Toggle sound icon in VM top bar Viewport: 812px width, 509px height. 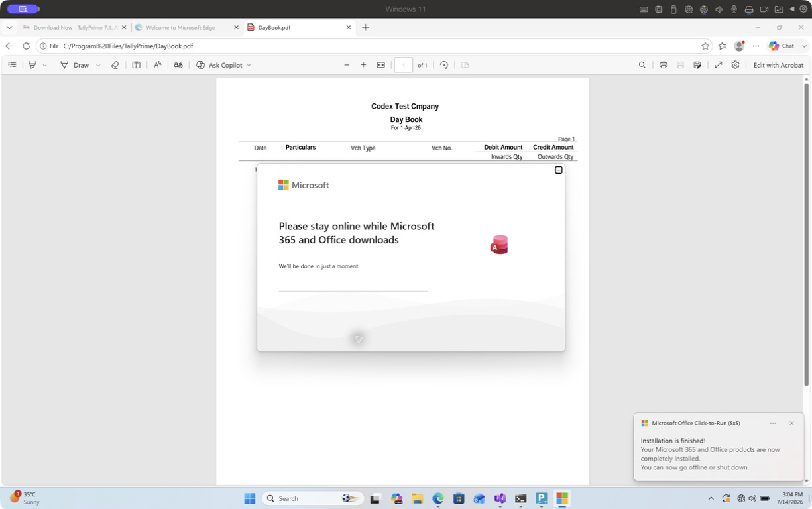pyautogui.click(x=719, y=9)
